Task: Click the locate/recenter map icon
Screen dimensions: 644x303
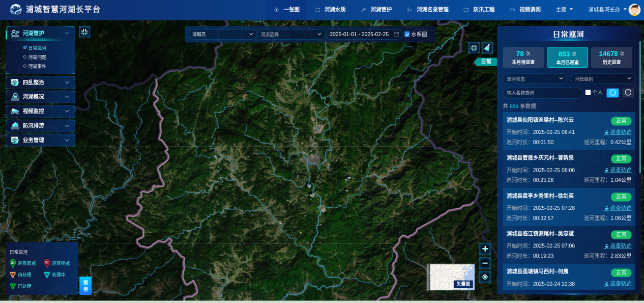Action: coord(485,277)
